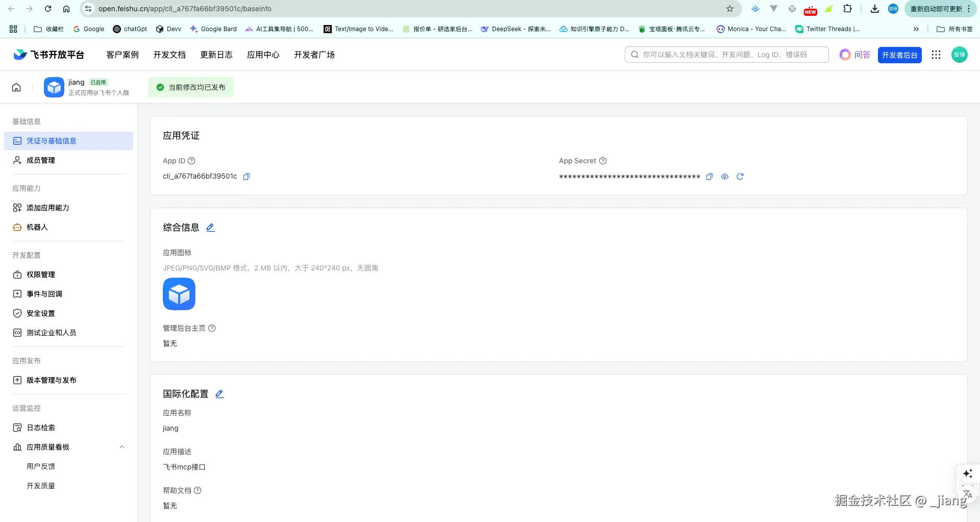Open 机器人 settings in the sidebar
980x522 pixels.
(x=37, y=227)
